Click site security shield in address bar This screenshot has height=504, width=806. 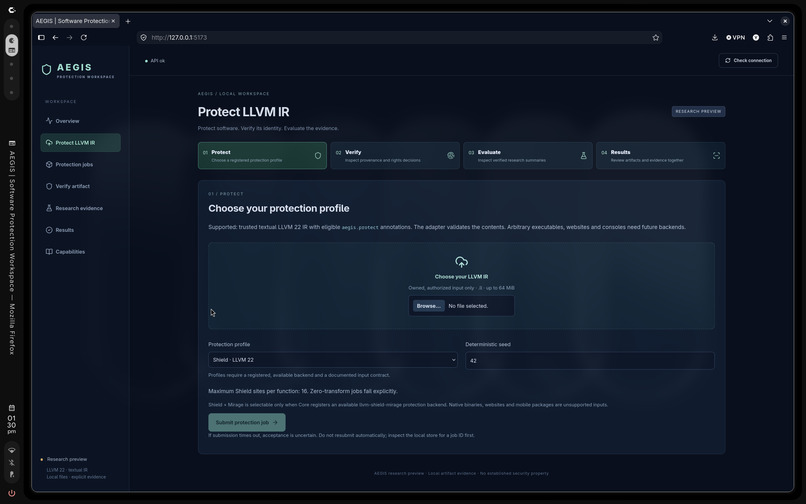144,38
